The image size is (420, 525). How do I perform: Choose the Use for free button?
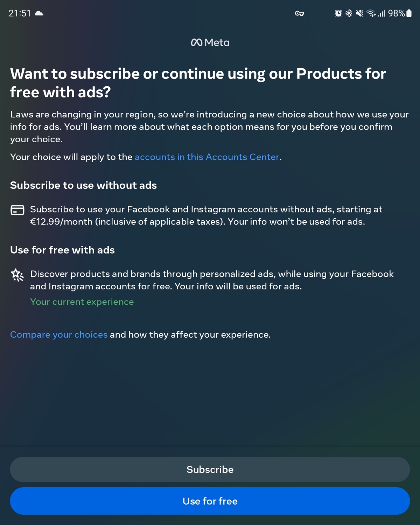pos(210,501)
